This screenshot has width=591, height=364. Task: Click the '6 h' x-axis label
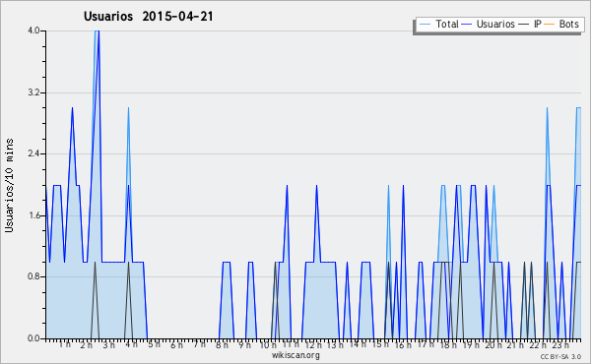(176, 344)
